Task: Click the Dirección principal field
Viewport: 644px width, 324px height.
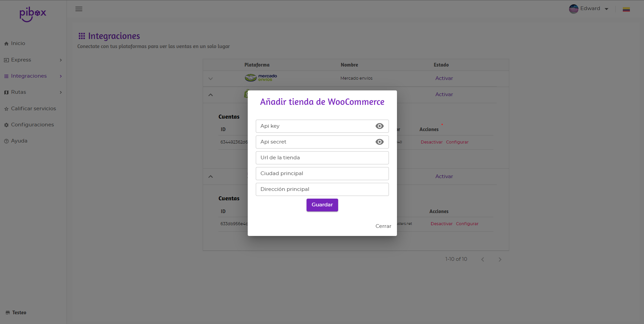Action: point(322,189)
